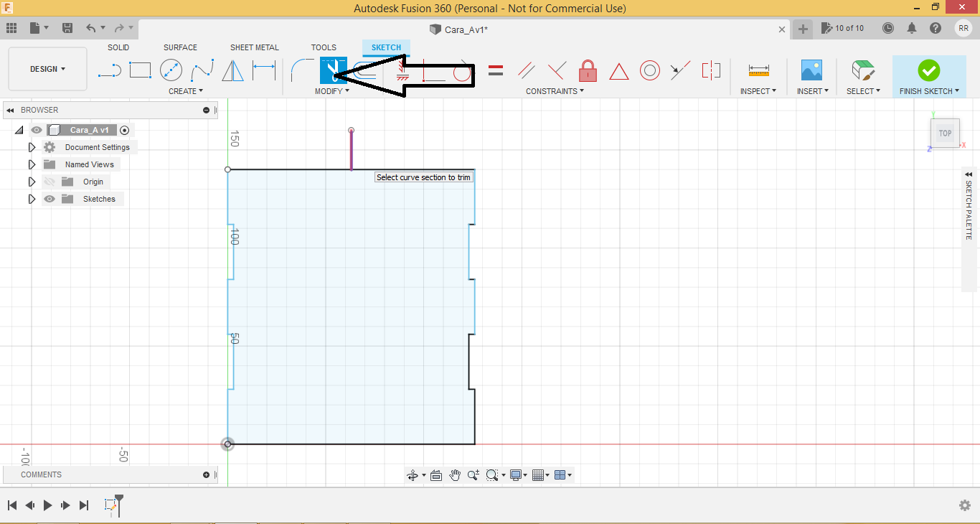Play the timeline history
The image size is (980, 524).
coord(47,505)
